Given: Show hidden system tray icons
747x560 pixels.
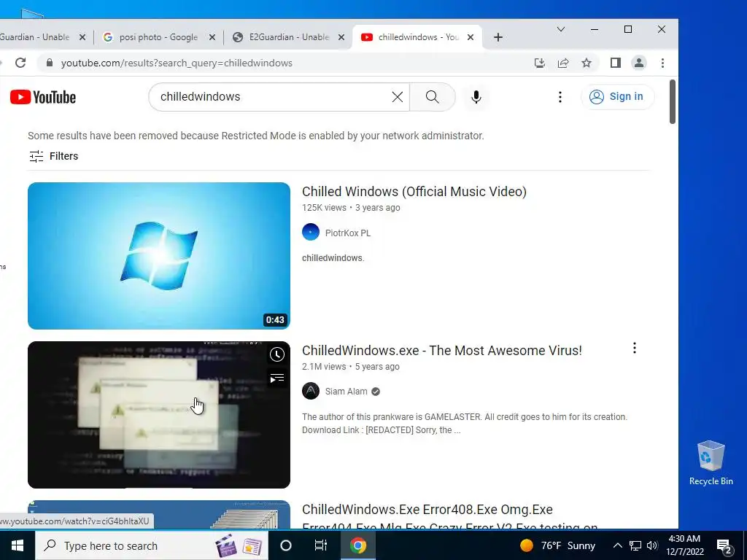Looking at the screenshot, I should pos(617,545).
